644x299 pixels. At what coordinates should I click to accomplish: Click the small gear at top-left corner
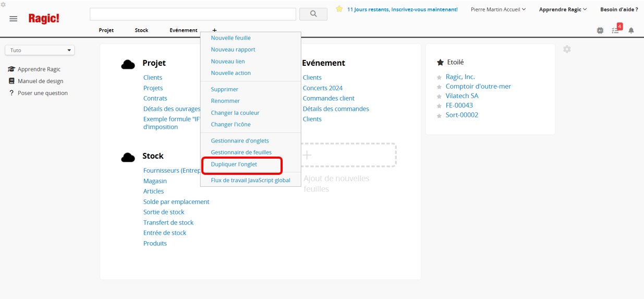[x=3, y=4]
